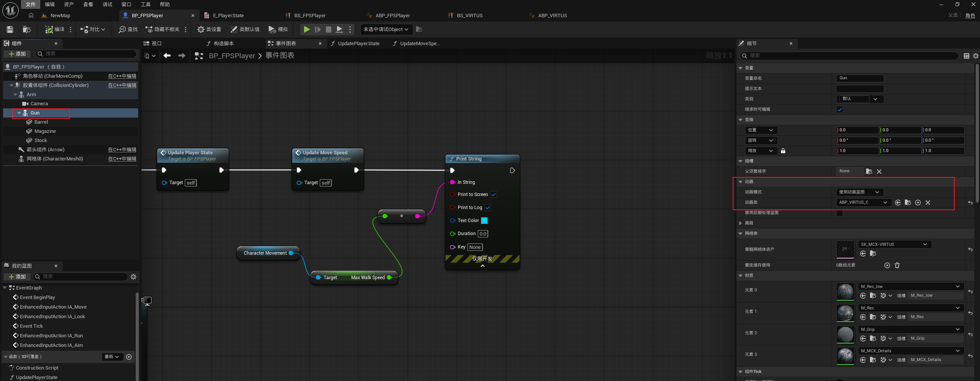980x381 pixels.
Task: Expand the 高级 (Advanced) section
Action: [x=740, y=223]
